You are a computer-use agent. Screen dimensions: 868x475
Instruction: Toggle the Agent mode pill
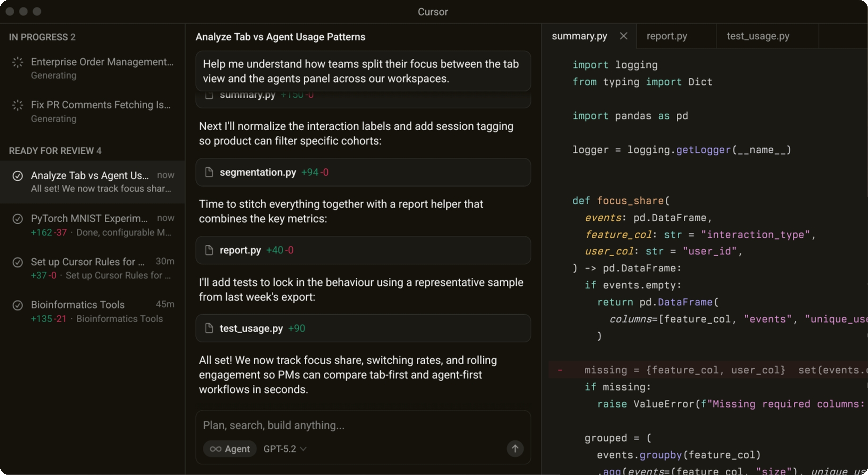(x=230, y=449)
